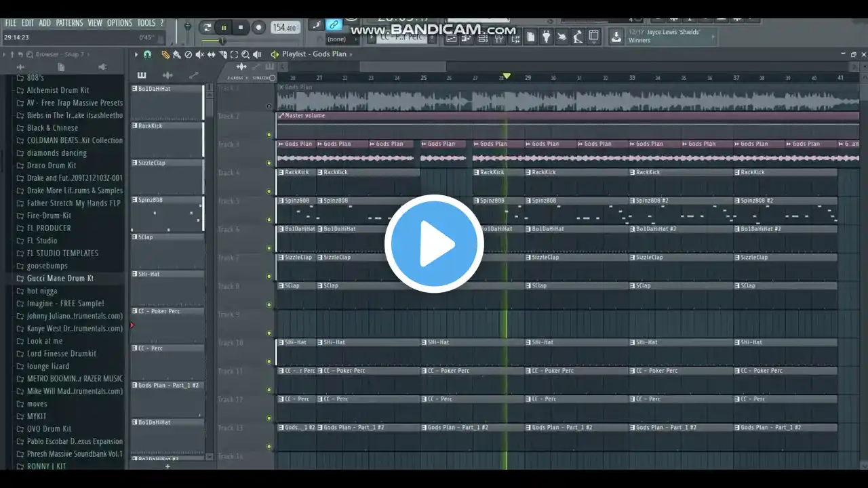Screen dimensions: 868x488
Task: Mute Track 4 using its green LED
Action: [269, 191]
